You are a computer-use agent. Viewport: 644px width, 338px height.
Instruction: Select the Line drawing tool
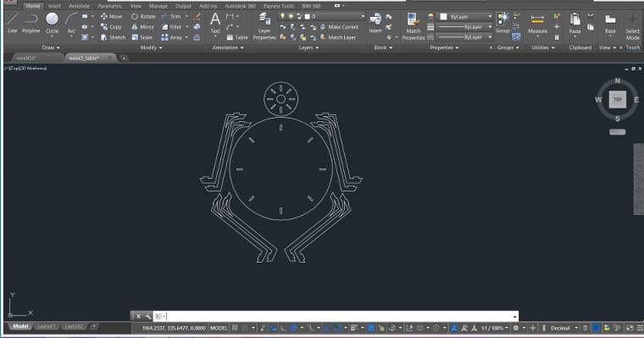tap(13, 23)
